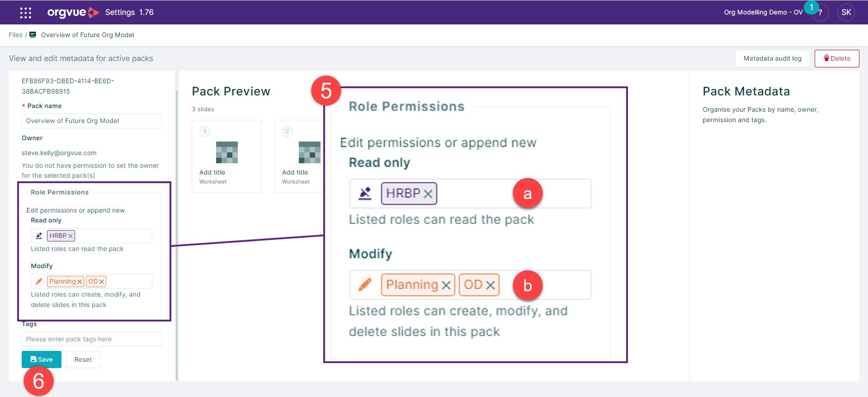Click the Settings 1.76 title
868x397 pixels.
click(129, 12)
